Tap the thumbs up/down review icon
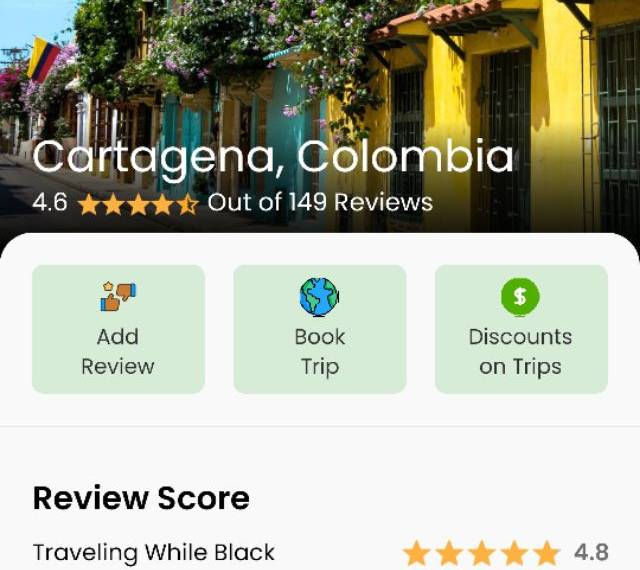This screenshot has height=570, width=640. pyautogui.click(x=118, y=296)
